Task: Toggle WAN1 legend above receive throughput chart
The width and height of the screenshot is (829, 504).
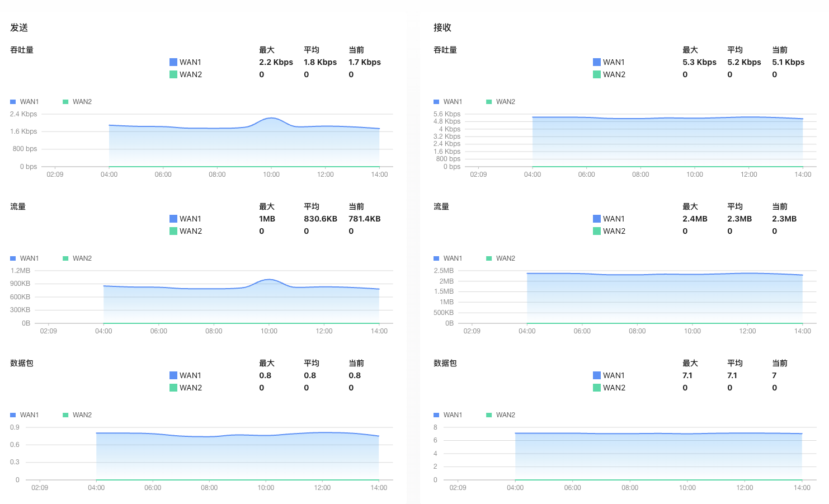Action: coord(448,102)
